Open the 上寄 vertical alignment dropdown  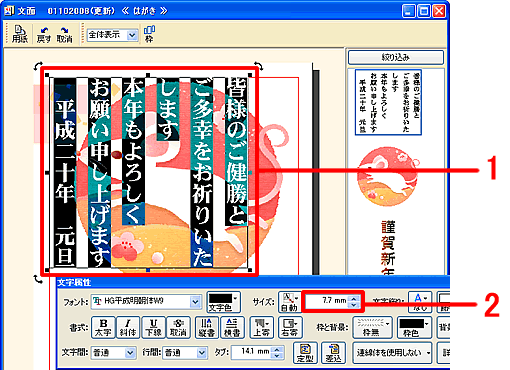click(x=261, y=328)
